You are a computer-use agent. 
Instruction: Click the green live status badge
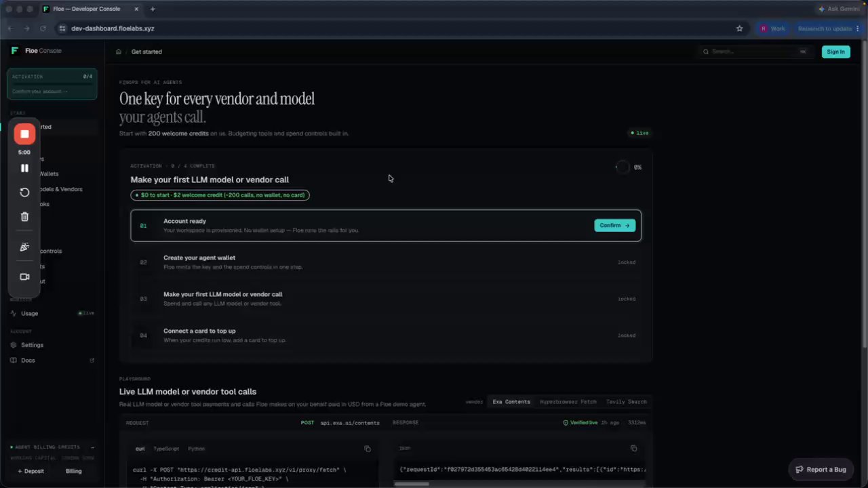(x=639, y=133)
